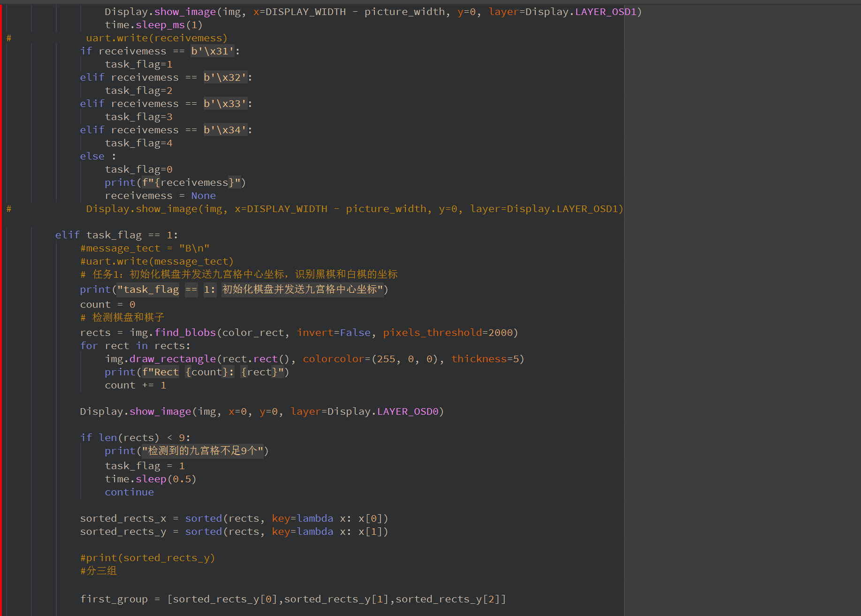Click the #print(sorted_rects_y) comment
Viewport: 861px width, 616px height.
(x=147, y=558)
